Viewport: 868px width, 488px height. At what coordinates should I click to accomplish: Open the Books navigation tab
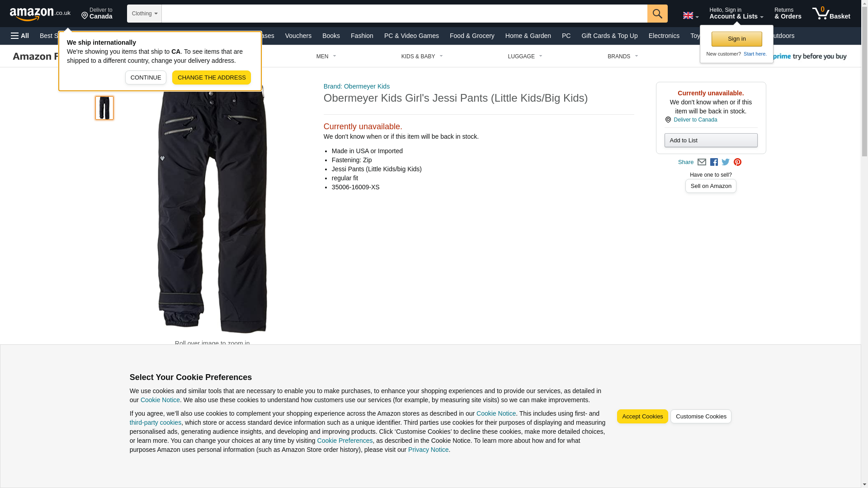[x=331, y=36]
